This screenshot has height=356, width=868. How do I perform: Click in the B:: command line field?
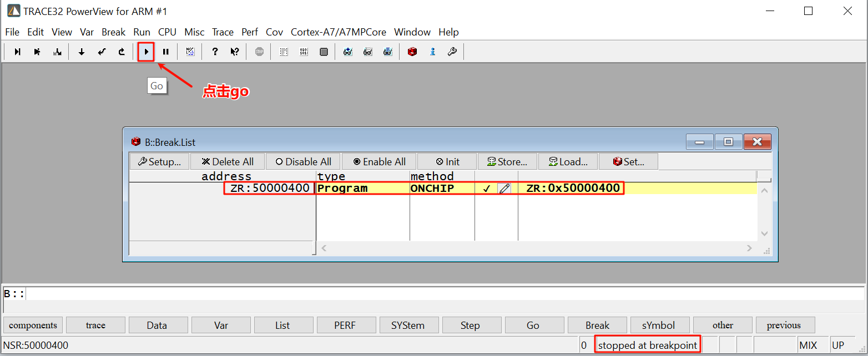(x=444, y=294)
